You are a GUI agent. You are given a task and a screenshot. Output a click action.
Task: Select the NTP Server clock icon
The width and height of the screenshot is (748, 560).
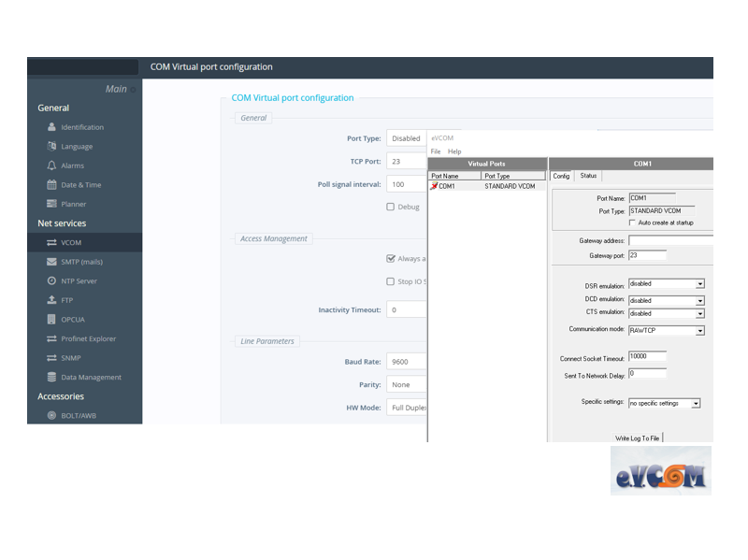coord(52,280)
